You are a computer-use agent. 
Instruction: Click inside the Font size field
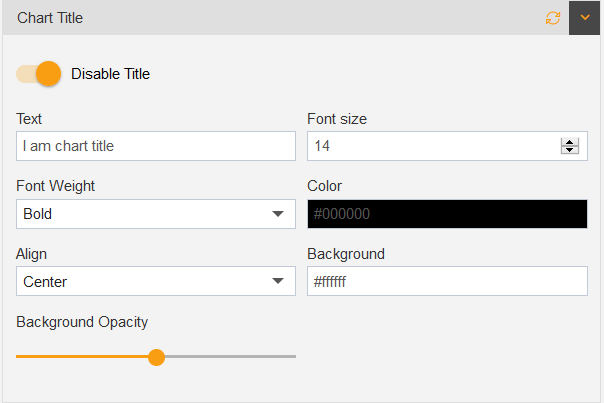click(x=447, y=146)
